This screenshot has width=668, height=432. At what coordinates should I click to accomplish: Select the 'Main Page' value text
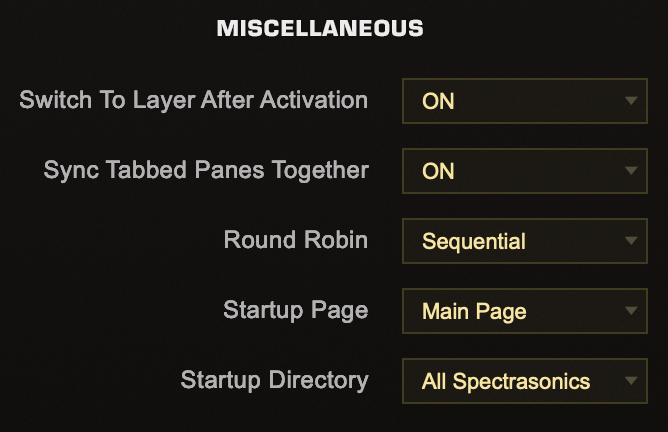pos(474,311)
